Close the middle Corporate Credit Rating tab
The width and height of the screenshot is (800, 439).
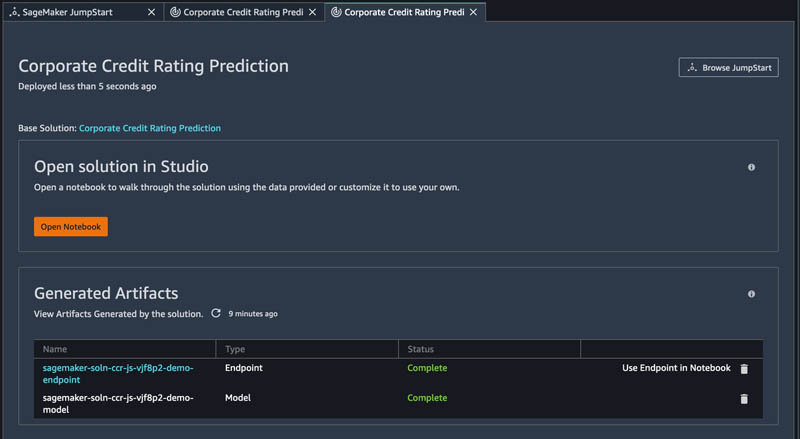pyautogui.click(x=312, y=12)
